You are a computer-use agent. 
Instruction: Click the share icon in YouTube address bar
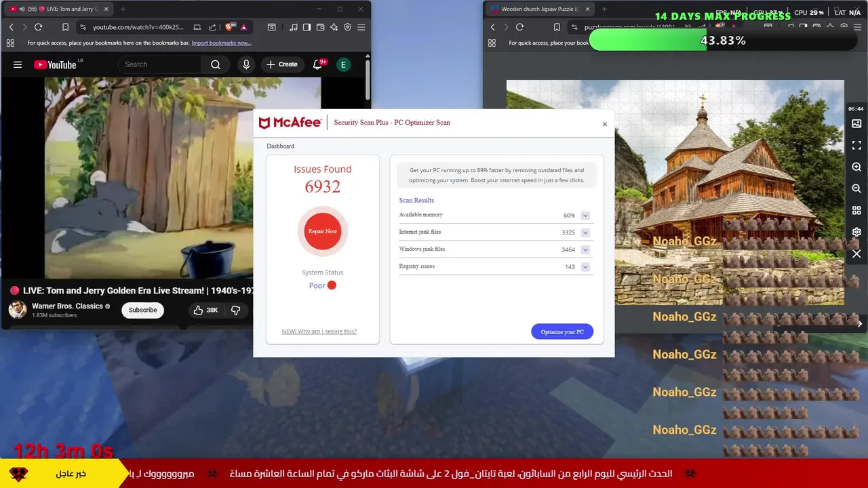point(212,27)
